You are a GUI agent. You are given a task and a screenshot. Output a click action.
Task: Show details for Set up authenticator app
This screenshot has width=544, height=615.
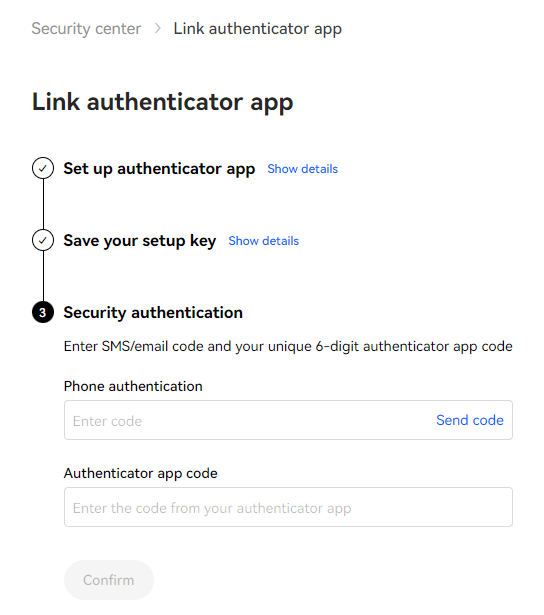coord(302,169)
